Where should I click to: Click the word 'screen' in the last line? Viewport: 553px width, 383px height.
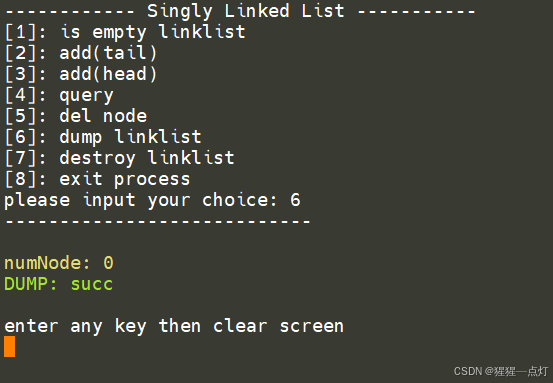(312, 326)
